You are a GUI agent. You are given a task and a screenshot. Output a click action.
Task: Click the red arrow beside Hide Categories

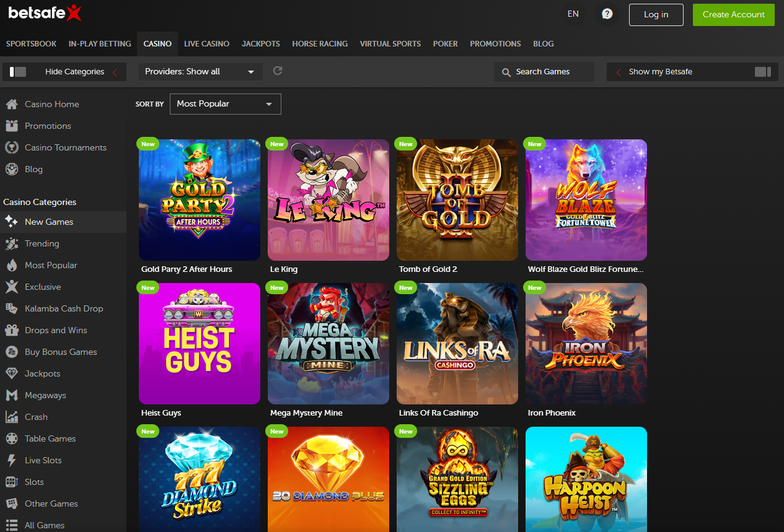click(115, 72)
